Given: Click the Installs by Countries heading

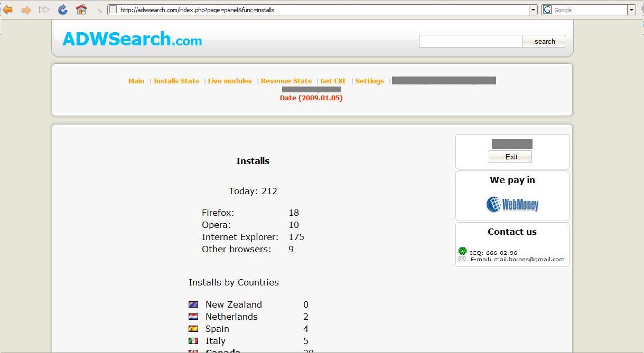Looking at the screenshot, I should (234, 282).
